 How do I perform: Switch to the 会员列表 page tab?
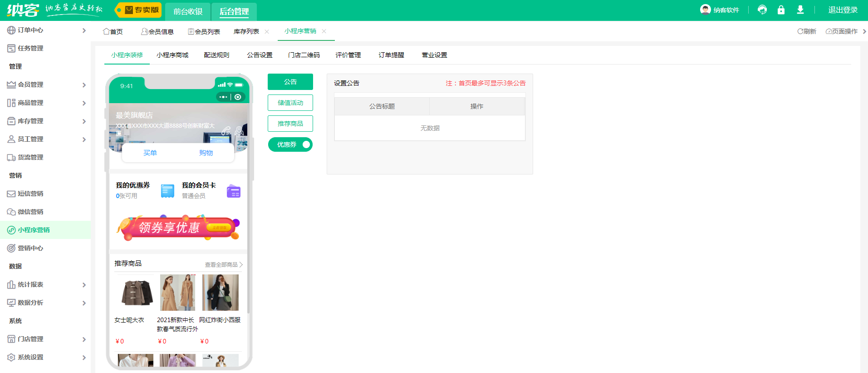pos(204,31)
